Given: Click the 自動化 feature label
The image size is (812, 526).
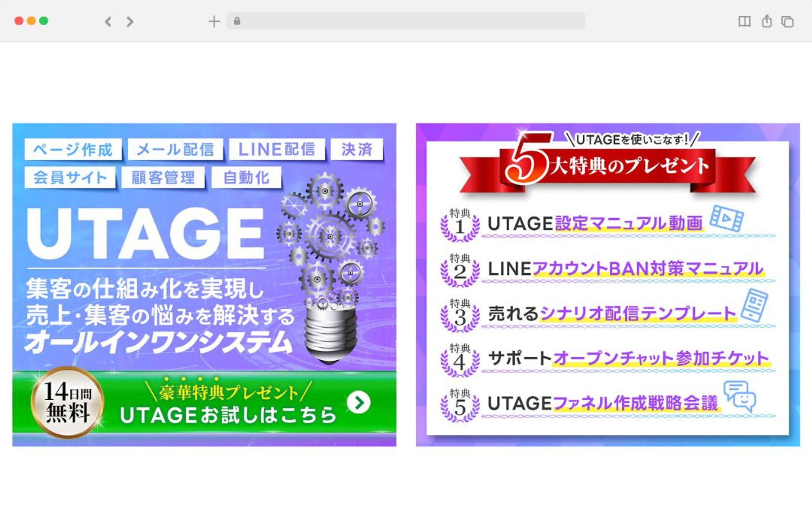Looking at the screenshot, I should [x=247, y=178].
